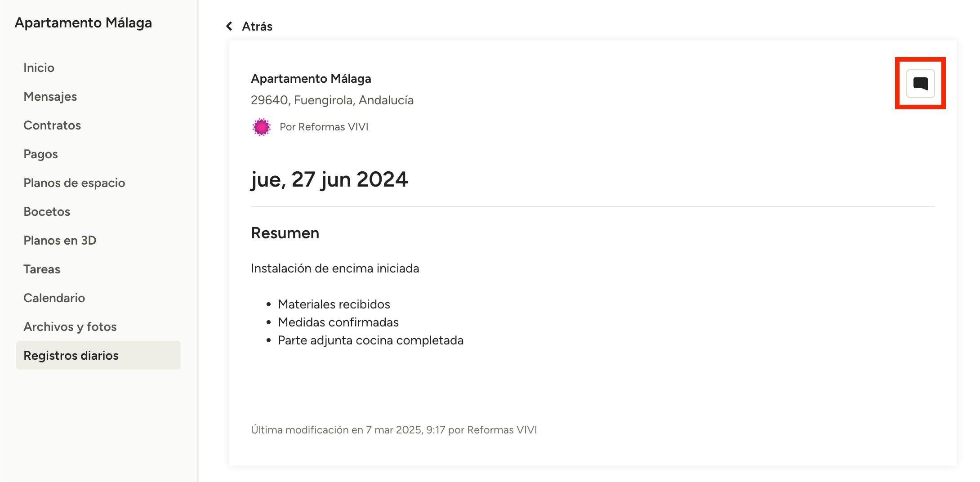
Task: Select Registros diarios menu item
Action: (71, 355)
